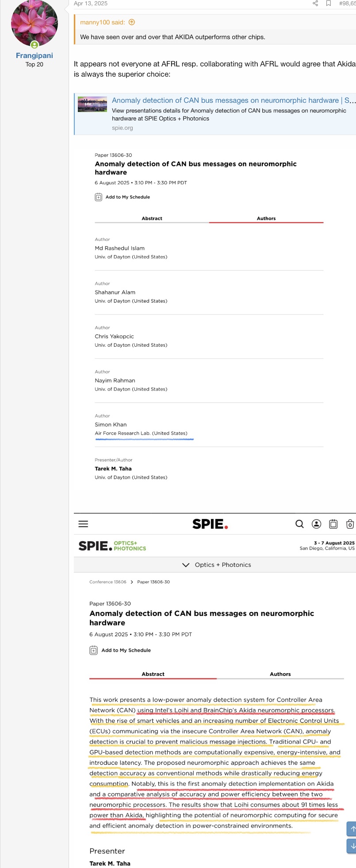This screenshot has height=868, width=356.
Task: Click the post number #98,6 link
Action: (347, 4)
